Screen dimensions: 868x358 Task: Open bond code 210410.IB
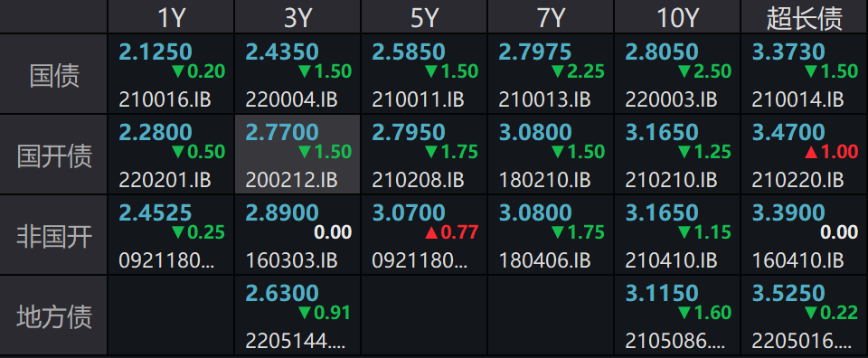point(671,260)
